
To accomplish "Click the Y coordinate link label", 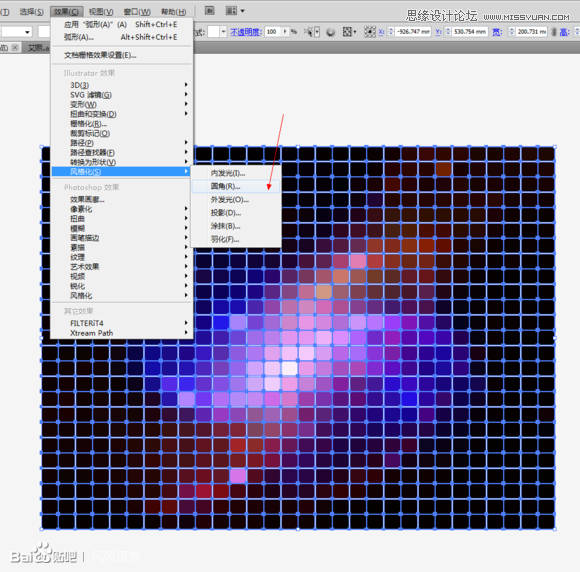I will (438, 32).
